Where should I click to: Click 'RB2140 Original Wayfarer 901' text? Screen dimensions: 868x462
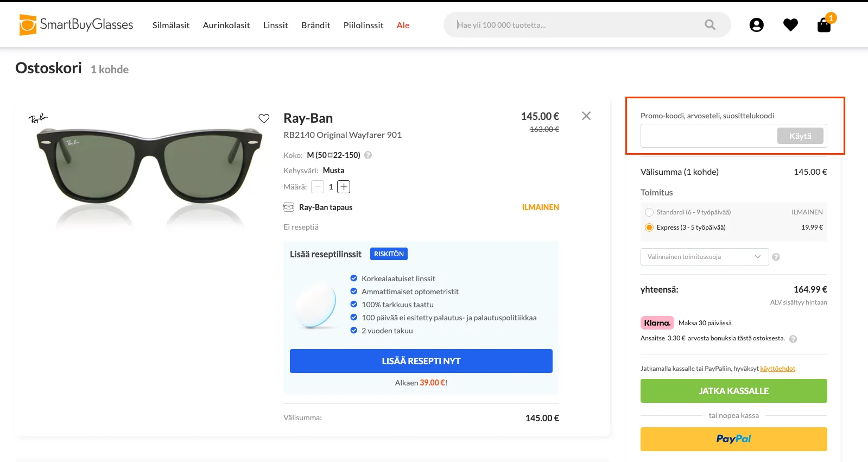(x=343, y=135)
